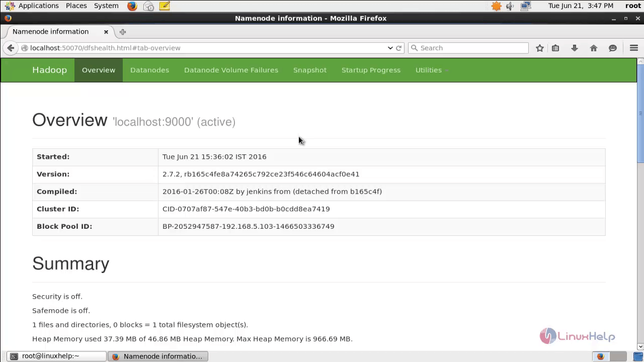Click the Firefox launcher icon in top panel

[132, 6]
